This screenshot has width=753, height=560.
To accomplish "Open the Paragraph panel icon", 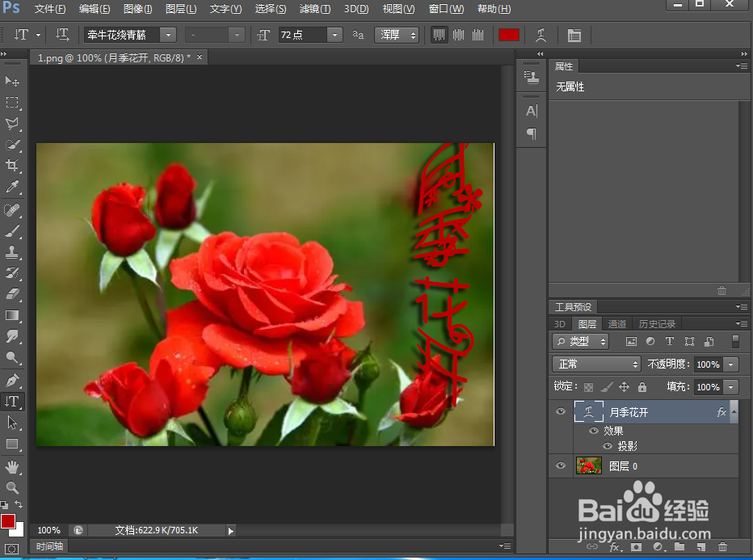I will (x=531, y=133).
